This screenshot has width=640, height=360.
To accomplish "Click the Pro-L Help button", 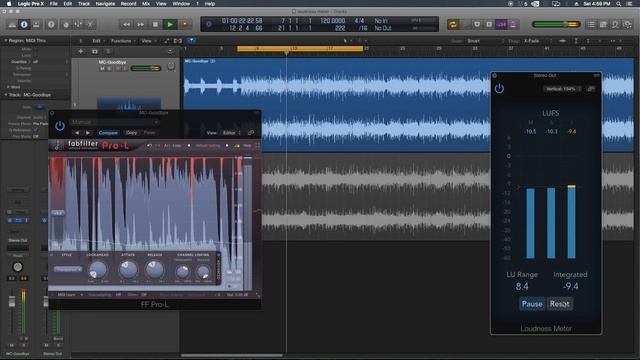I will (247, 146).
